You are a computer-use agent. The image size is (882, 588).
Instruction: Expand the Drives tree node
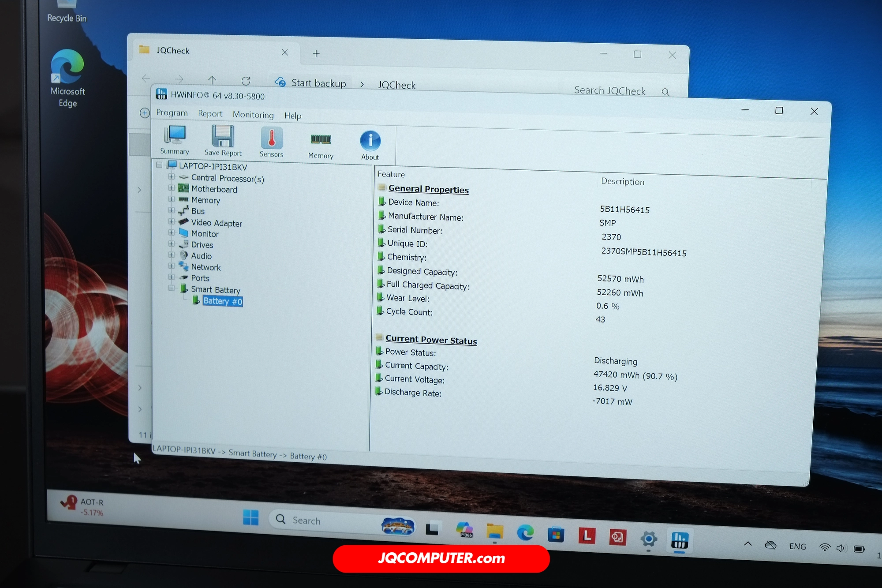tap(172, 243)
